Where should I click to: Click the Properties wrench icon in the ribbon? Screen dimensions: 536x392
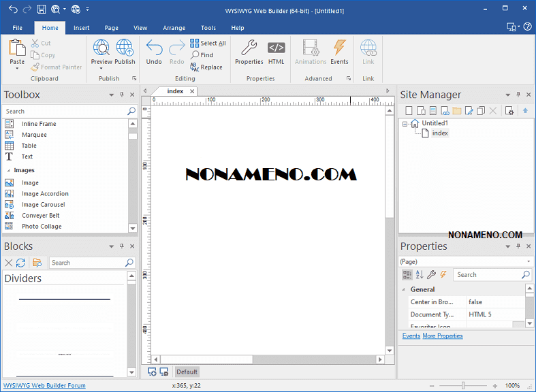coord(249,48)
